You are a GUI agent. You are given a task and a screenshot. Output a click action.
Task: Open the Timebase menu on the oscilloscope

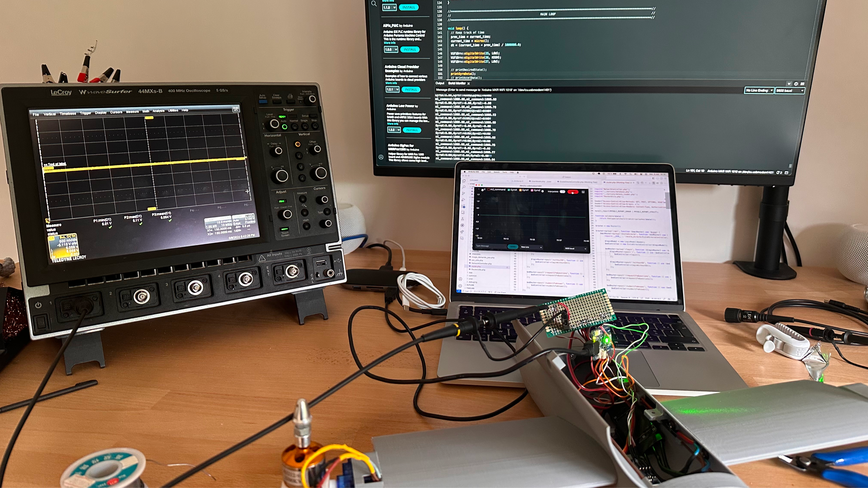coord(68,114)
